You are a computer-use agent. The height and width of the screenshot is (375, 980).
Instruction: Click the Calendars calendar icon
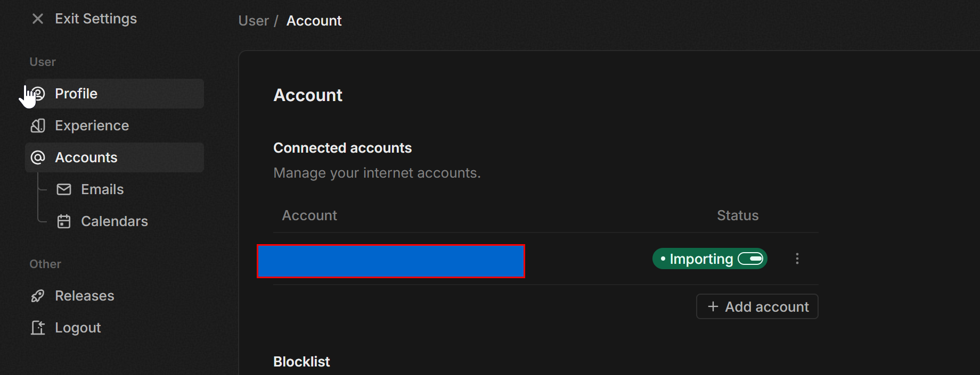tap(64, 221)
